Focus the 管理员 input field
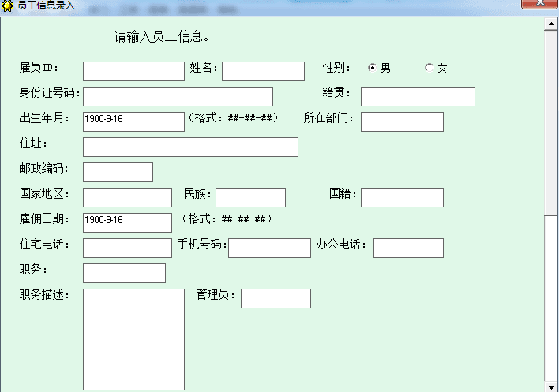The width and height of the screenshot is (559, 392). point(276,299)
